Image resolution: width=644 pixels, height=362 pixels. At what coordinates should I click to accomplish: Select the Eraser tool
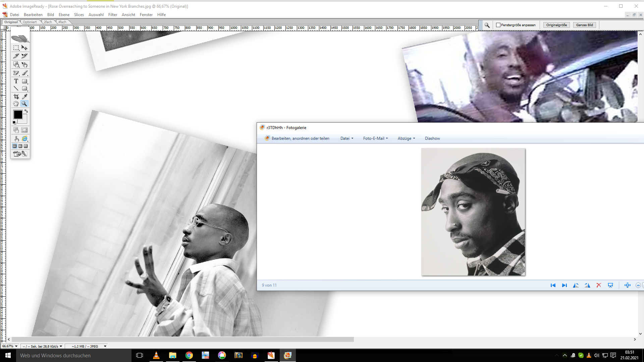click(x=16, y=73)
